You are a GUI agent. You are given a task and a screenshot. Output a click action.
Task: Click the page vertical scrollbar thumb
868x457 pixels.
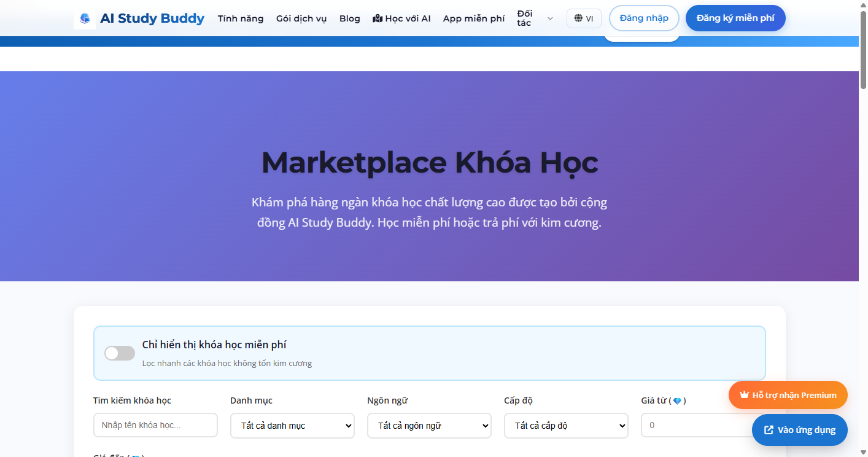[x=863, y=50]
